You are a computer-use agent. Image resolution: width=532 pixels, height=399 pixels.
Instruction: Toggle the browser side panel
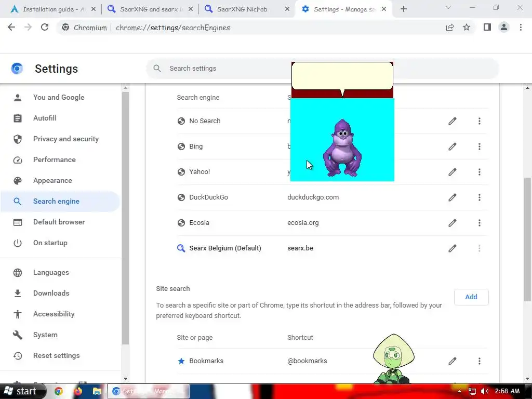click(487, 28)
